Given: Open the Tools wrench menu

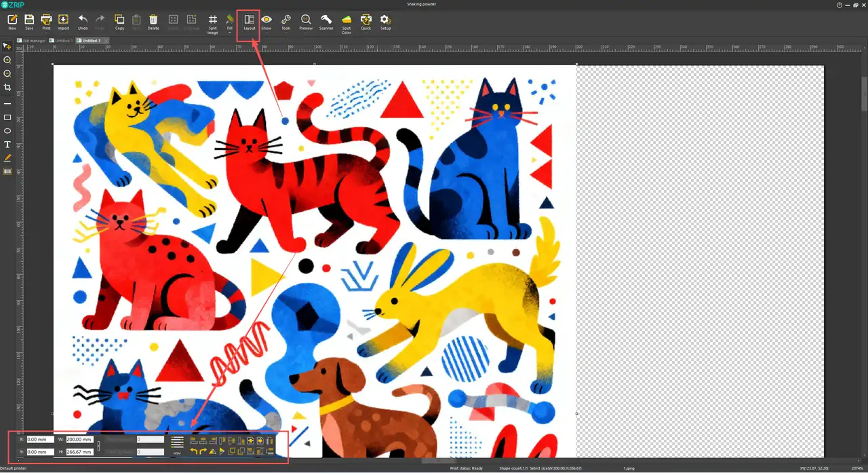Looking at the screenshot, I should tap(285, 22).
